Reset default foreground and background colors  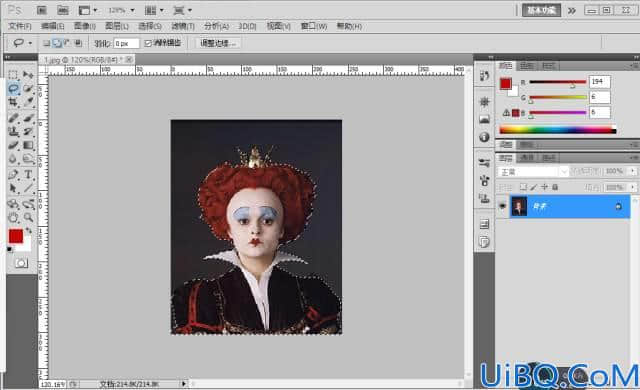(x=10, y=249)
